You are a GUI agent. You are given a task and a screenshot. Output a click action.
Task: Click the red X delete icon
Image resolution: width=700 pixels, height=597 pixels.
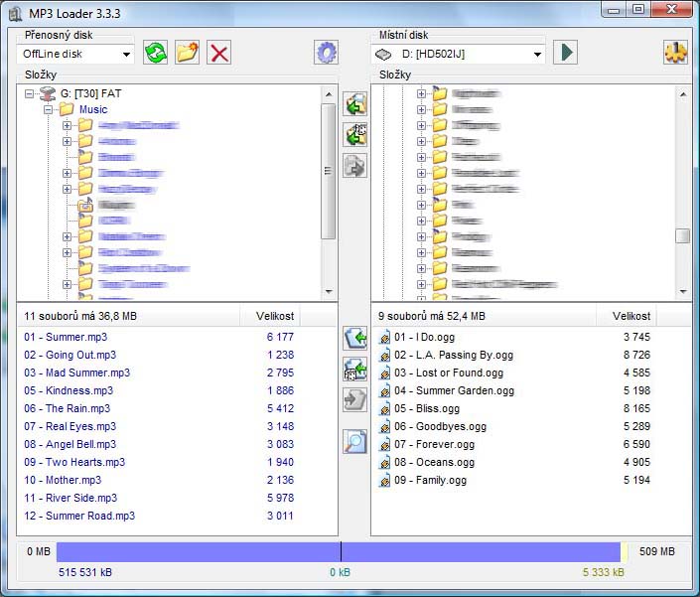click(219, 53)
